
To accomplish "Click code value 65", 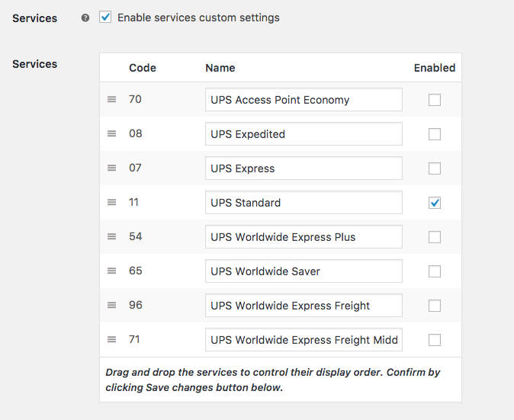I will (x=136, y=271).
